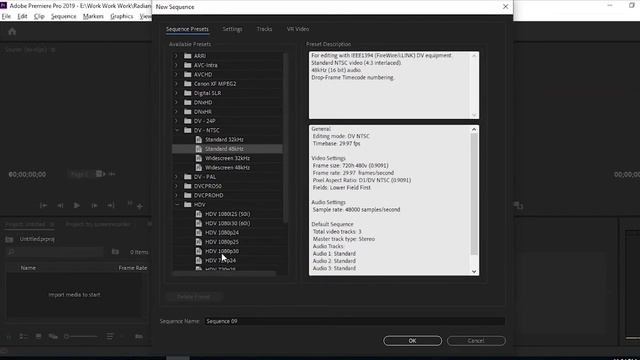Expand the AVC-Intra presets folder

[176, 65]
